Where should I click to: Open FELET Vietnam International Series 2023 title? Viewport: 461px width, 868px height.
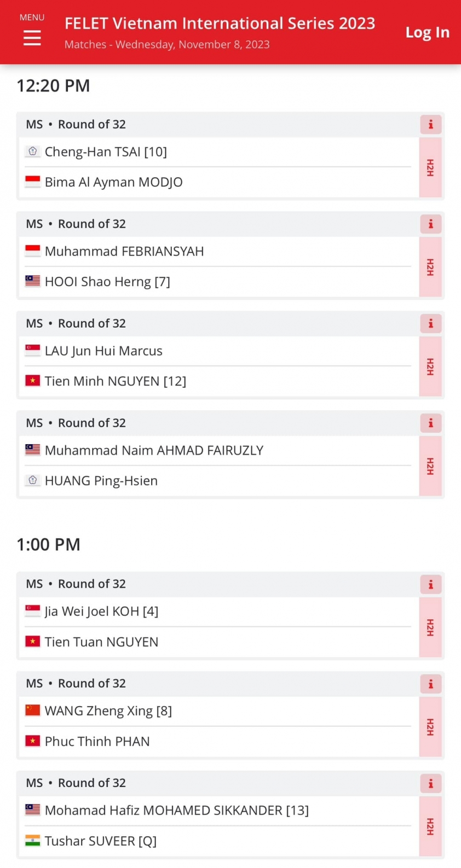point(220,24)
